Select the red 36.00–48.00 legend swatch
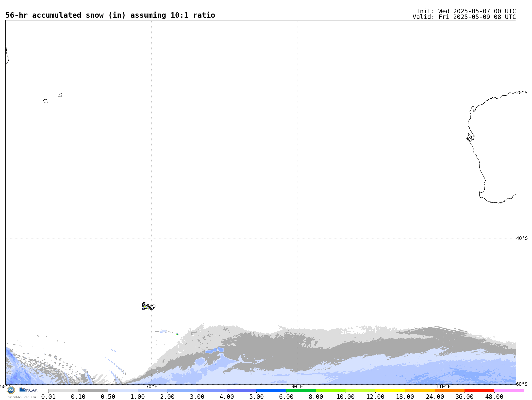The image size is (532, 400). click(479, 391)
